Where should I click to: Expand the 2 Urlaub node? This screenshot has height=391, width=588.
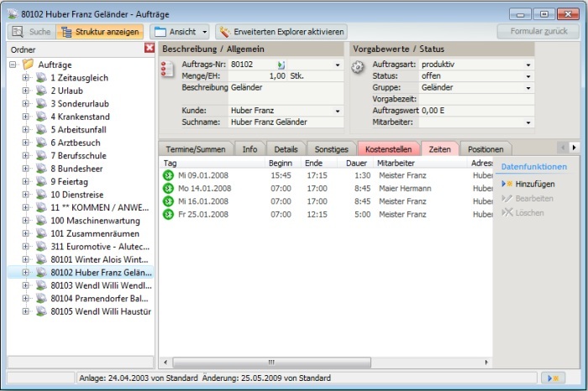(x=25, y=91)
